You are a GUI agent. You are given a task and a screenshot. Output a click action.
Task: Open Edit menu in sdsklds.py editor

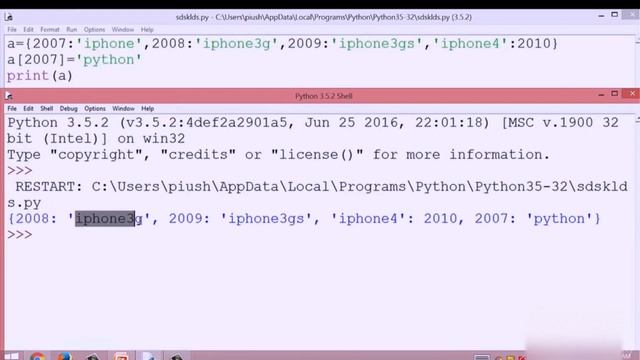pyautogui.click(x=28, y=30)
